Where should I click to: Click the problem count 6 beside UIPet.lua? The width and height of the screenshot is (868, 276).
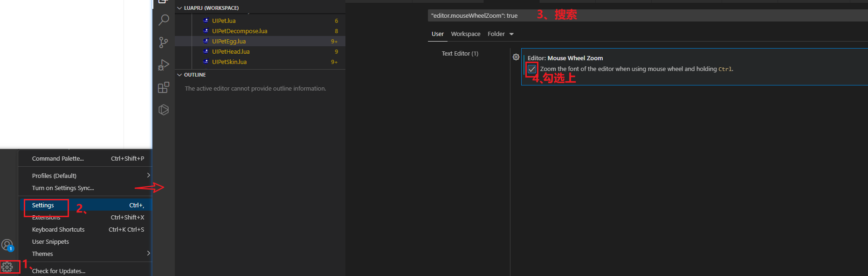coord(336,21)
